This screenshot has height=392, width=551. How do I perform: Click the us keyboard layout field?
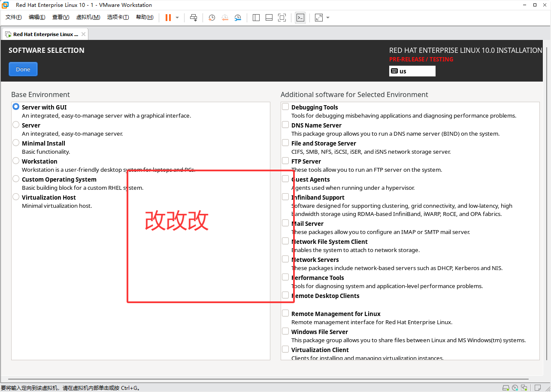pos(412,71)
